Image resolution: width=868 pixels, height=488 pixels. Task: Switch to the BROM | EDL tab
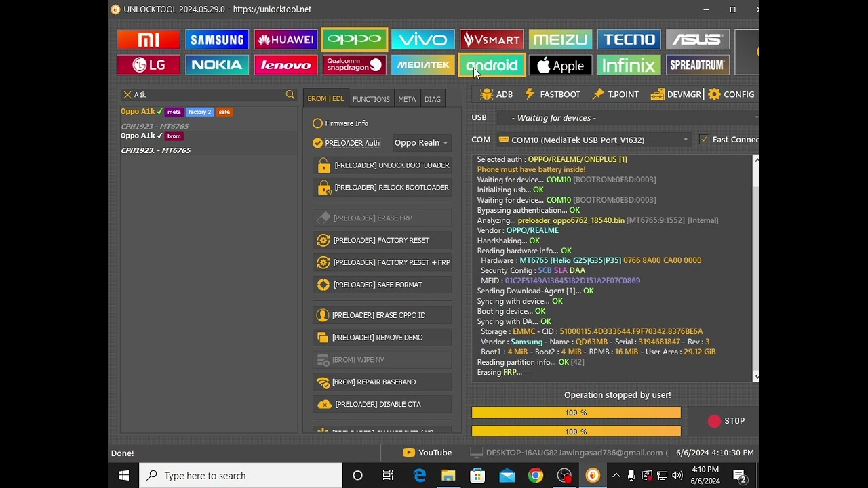[325, 99]
